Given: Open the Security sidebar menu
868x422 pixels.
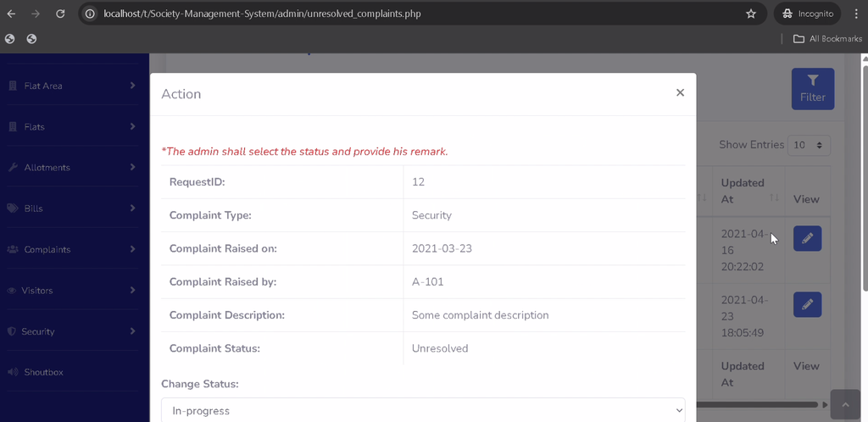Looking at the screenshot, I should click(72, 331).
